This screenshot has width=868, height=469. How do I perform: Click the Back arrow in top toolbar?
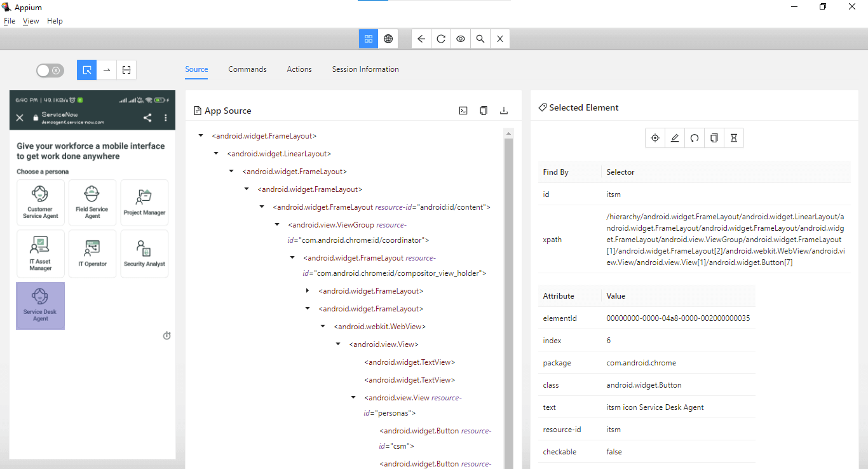pyautogui.click(x=421, y=39)
